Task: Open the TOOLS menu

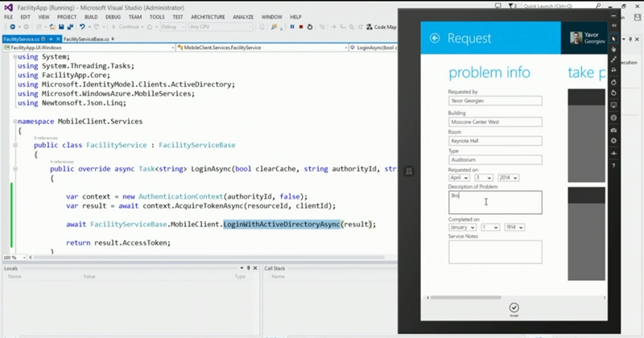Action: pyautogui.click(x=157, y=17)
